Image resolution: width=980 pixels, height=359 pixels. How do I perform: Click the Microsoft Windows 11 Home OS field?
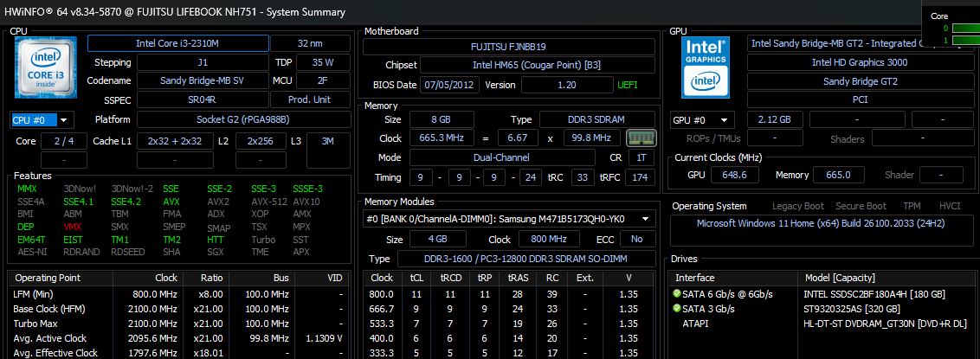click(822, 223)
